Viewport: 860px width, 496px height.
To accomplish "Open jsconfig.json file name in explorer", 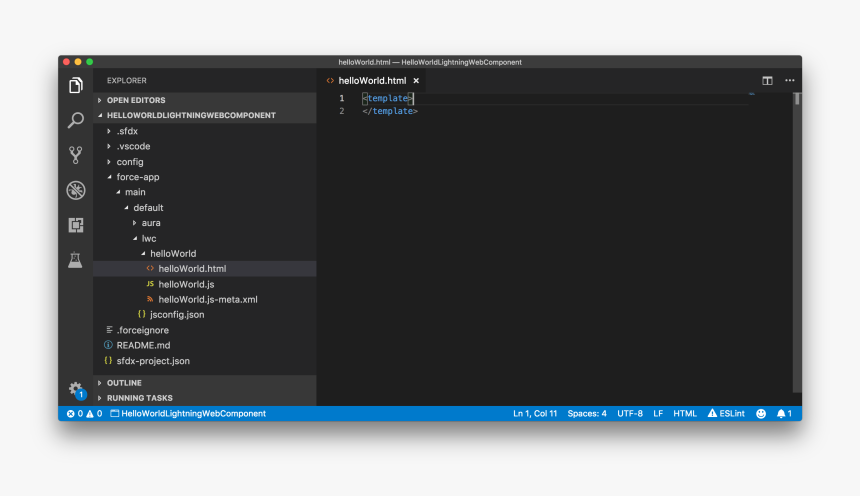I will [x=177, y=314].
